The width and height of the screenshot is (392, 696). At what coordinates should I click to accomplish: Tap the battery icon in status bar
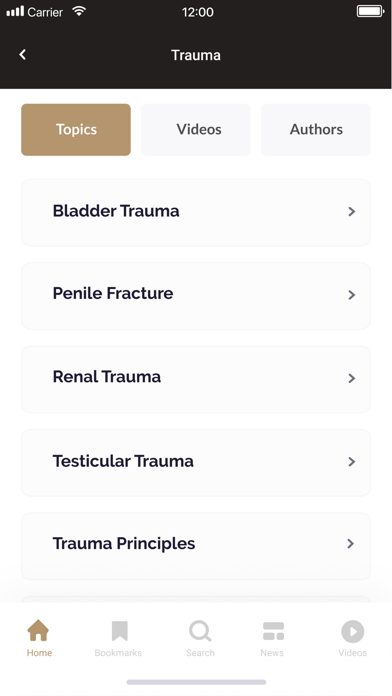(370, 11)
